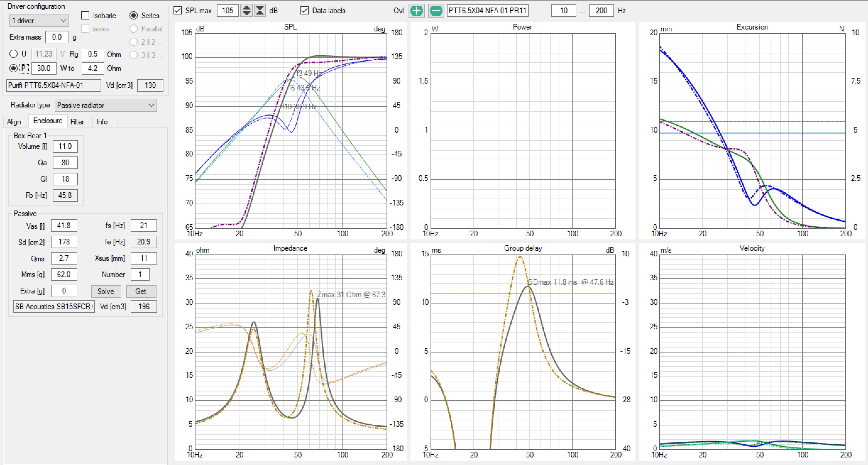
Task: Click the Mms [g] field 62.0
Action: point(64,275)
